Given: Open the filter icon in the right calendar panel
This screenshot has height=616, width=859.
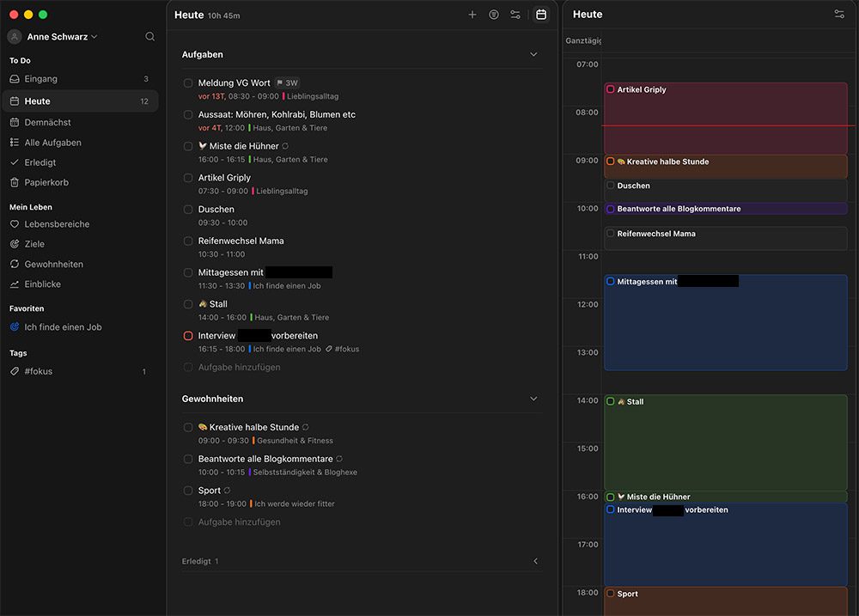Looking at the screenshot, I should pyautogui.click(x=839, y=14).
